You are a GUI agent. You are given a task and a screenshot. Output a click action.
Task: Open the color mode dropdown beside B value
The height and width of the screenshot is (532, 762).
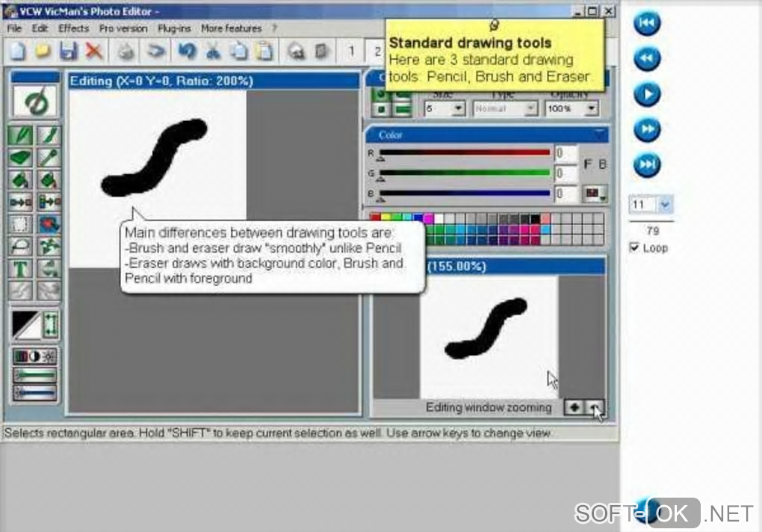tap(595, 194)
